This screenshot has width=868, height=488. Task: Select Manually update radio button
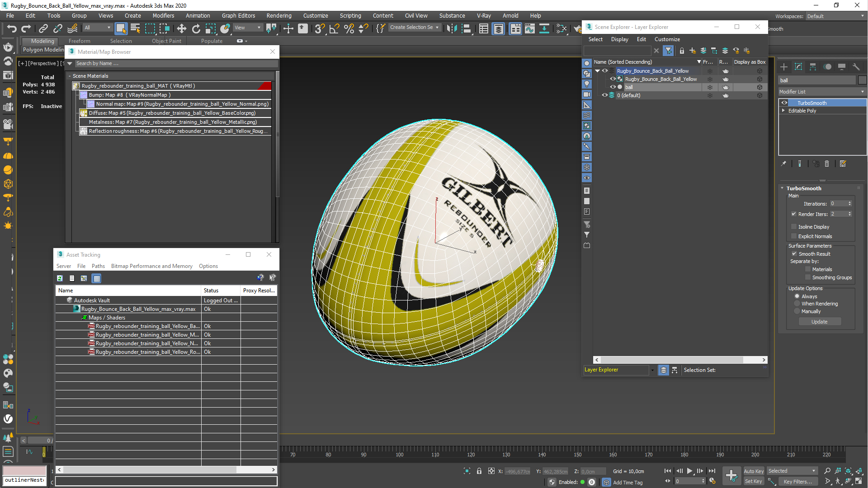point(797,311)
